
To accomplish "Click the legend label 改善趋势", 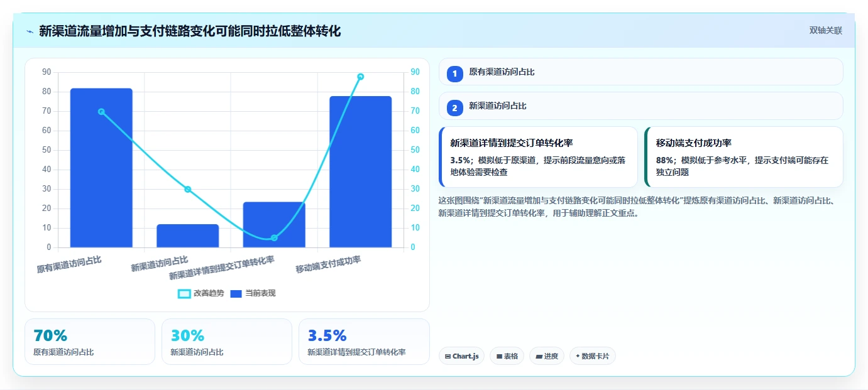I will [209, 293].
